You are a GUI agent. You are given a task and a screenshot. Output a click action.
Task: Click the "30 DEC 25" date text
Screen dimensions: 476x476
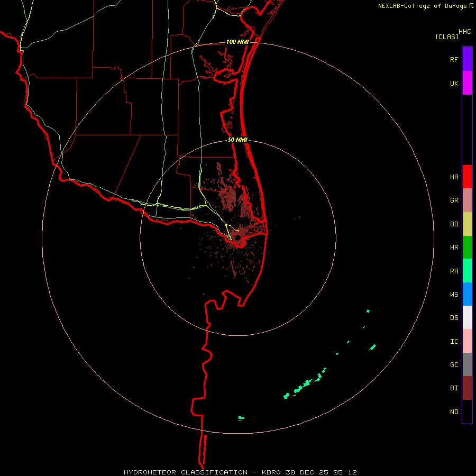tap(307, 472)
